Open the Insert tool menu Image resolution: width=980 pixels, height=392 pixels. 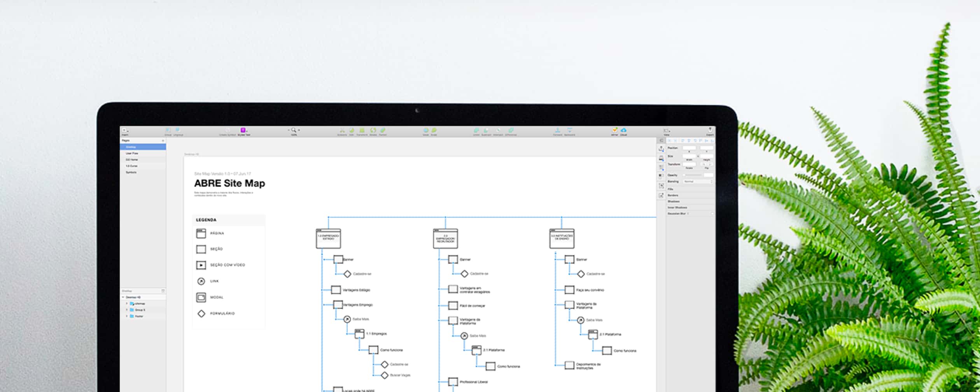(125, 131)
